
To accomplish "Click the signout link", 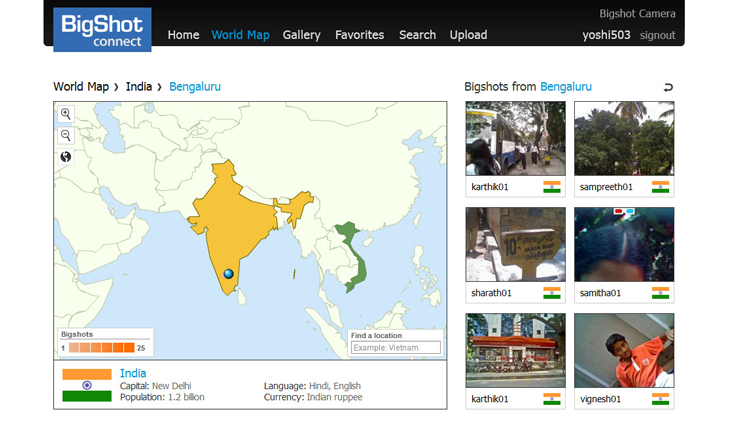I will pos(657,35).
